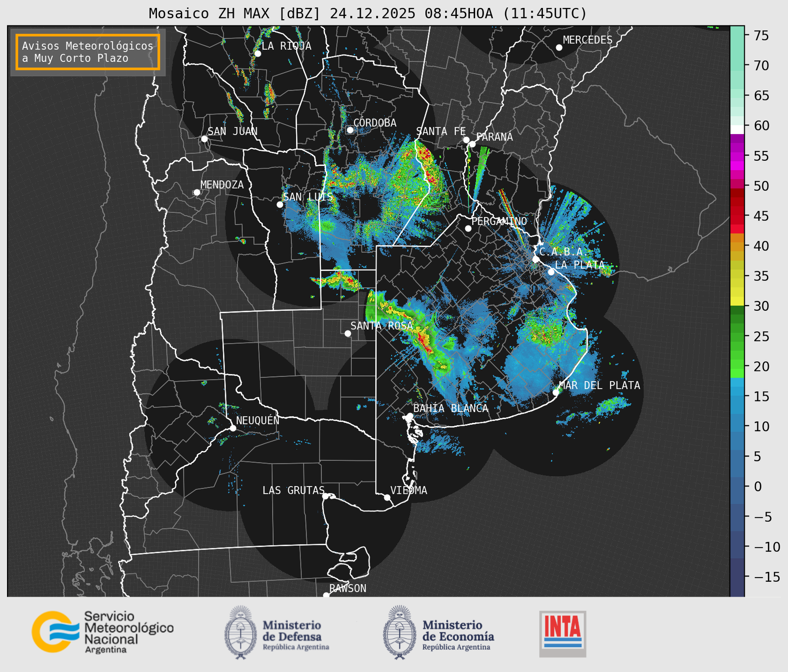This screenshot has height=672, width=788.
Task: Click the Servicio Meteorológico Nacional logo
Action: pos(102,632)
